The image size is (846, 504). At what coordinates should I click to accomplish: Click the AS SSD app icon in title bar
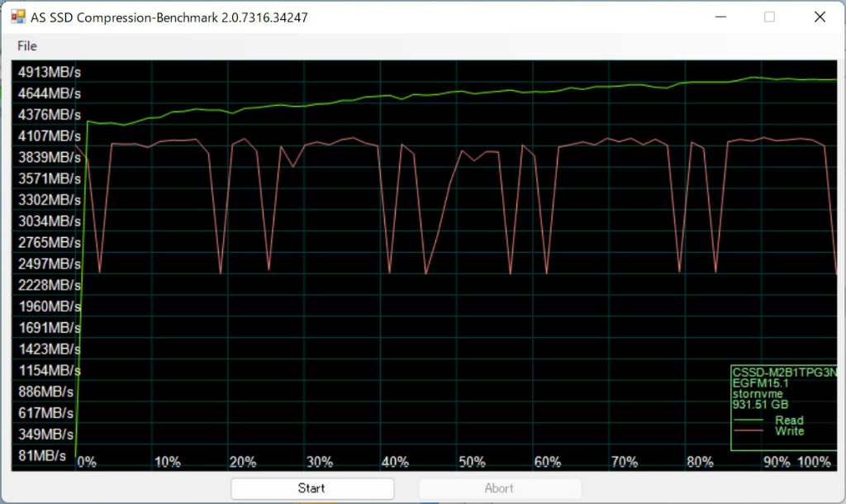(18, 17)
